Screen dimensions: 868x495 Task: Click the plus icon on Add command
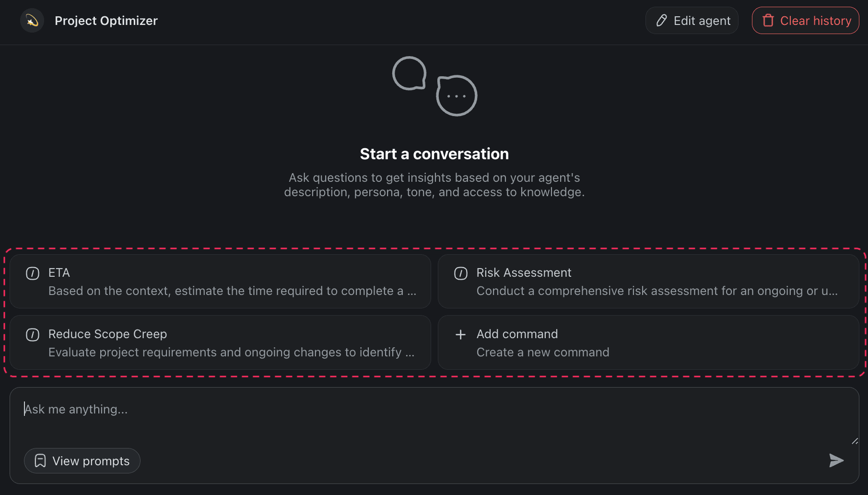point(460,334)
